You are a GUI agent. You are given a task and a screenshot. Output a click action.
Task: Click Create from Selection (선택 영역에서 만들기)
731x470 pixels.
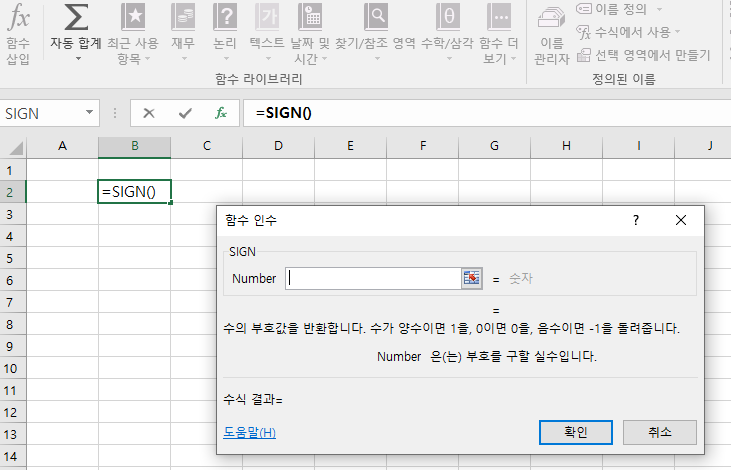click(x=644, y=54)
